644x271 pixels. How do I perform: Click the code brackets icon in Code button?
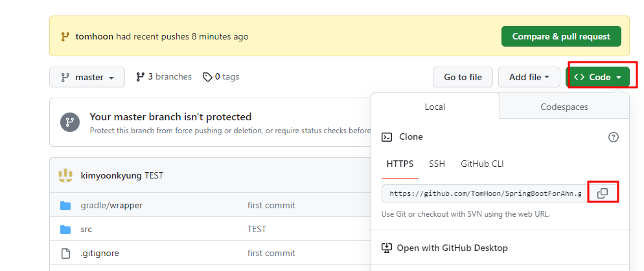click(579, 77)
